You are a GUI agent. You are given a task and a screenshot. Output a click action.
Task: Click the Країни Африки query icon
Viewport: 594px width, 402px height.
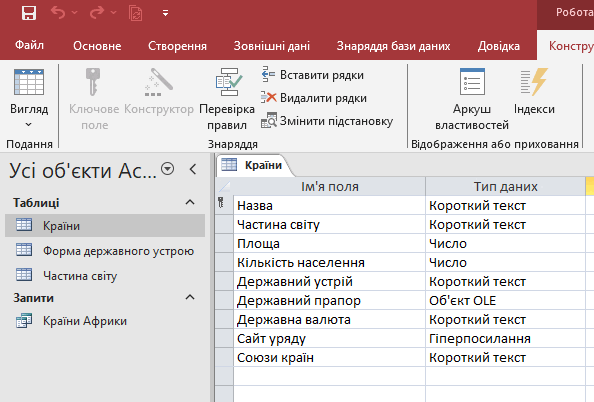[24, 321]
